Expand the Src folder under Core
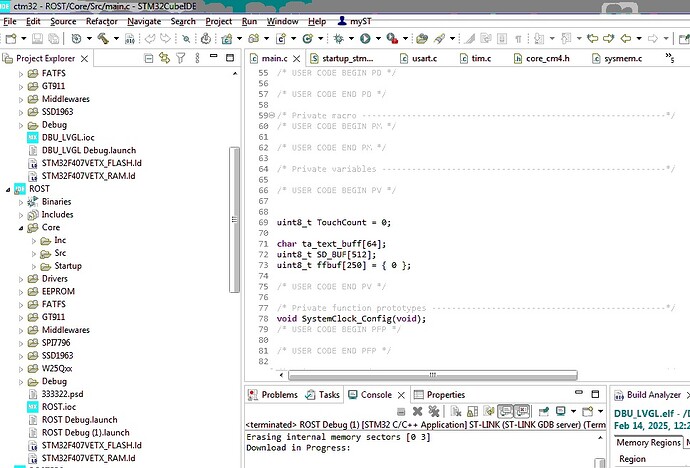 click(x=34, y=254)
